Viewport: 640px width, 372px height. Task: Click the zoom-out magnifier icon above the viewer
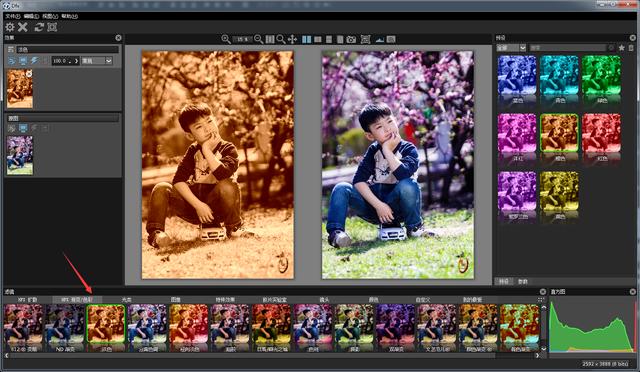coord(258,39)
